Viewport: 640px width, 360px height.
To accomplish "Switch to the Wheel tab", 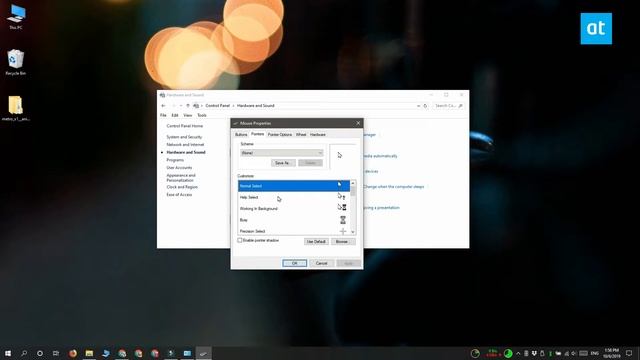I will tap(301, 134).
